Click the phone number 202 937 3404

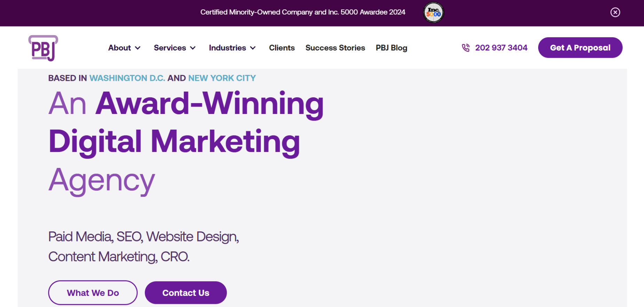(x=501, y=48)
